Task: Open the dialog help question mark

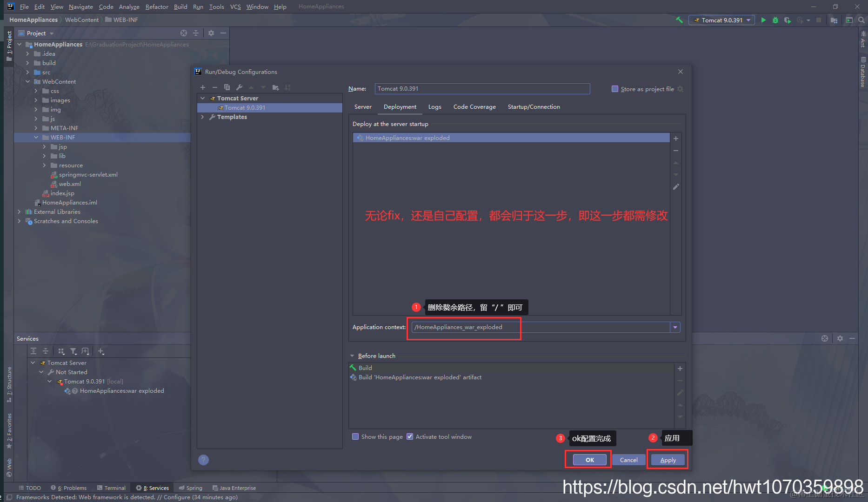Action: click(203, 460)
